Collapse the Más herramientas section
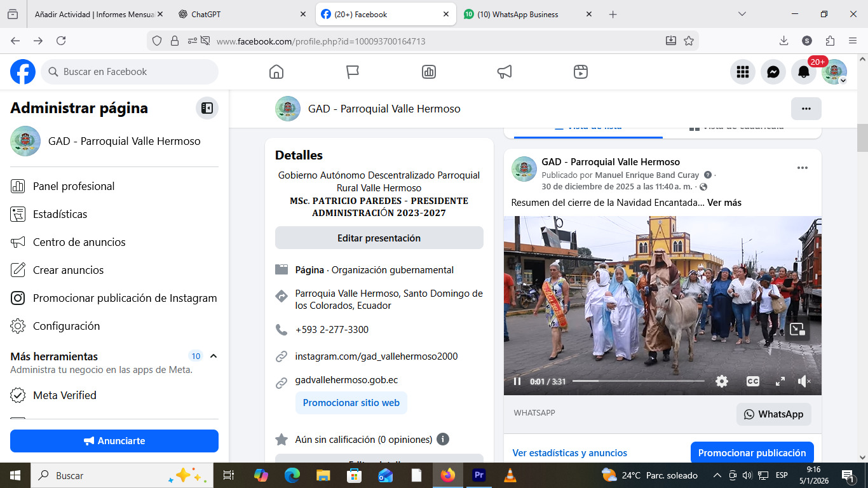This screenshot has height=488, width=868. point(214,356)
